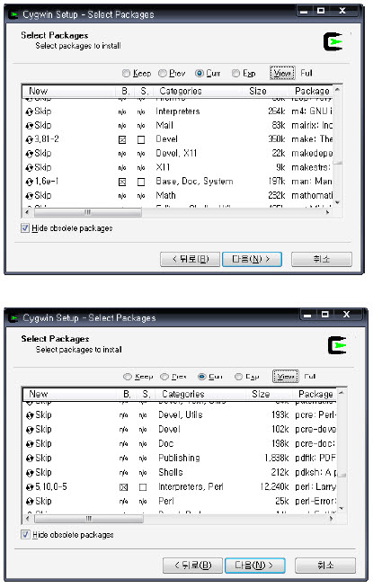The image size is (373, 588).
Task: Select the Exp radio button in lower window
Action: point(238,377)
